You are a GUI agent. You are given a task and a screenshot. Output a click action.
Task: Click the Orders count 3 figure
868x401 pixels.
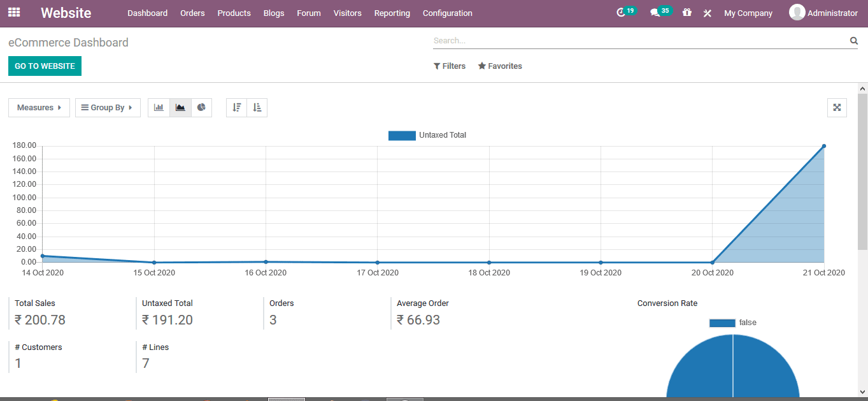pyautogui.click(x=273, y=320)
